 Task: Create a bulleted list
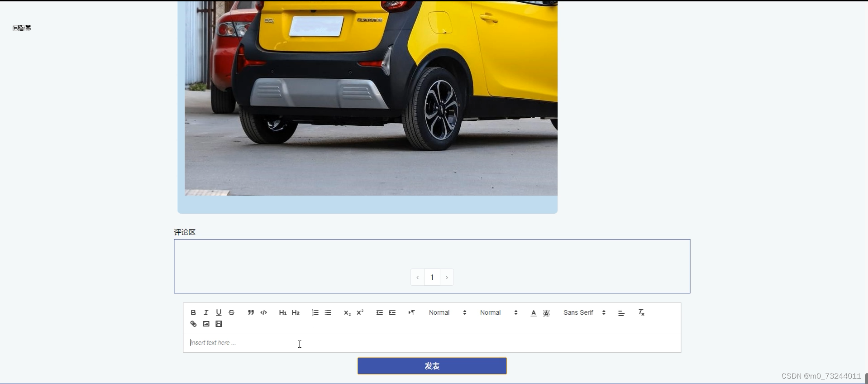pos(328,312)
